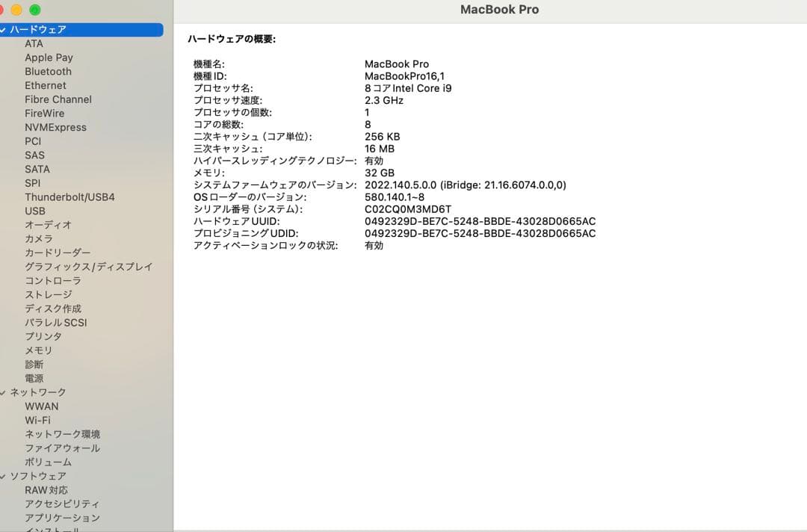
Task: Open the Wi-Fi network section
Action: point(35,420)
